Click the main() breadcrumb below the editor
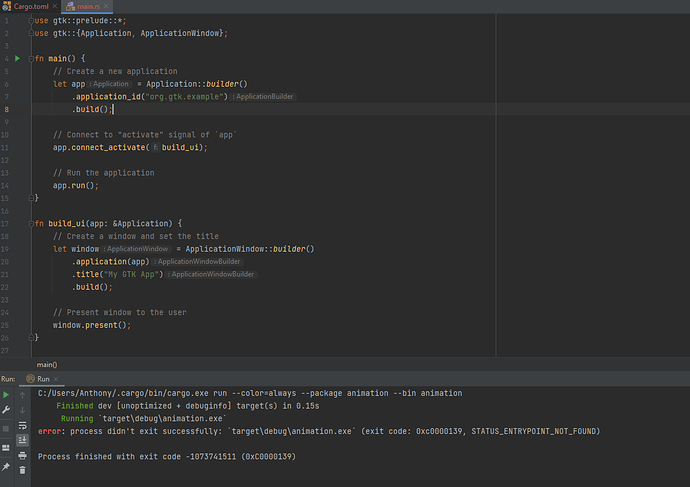Viewport: 690px width, 487px height. [47, 365]
